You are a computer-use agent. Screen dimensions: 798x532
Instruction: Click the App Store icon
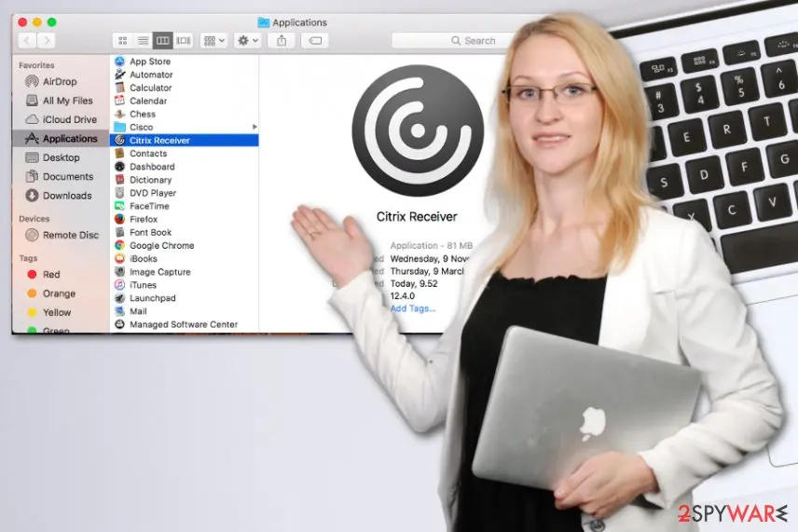119,61
